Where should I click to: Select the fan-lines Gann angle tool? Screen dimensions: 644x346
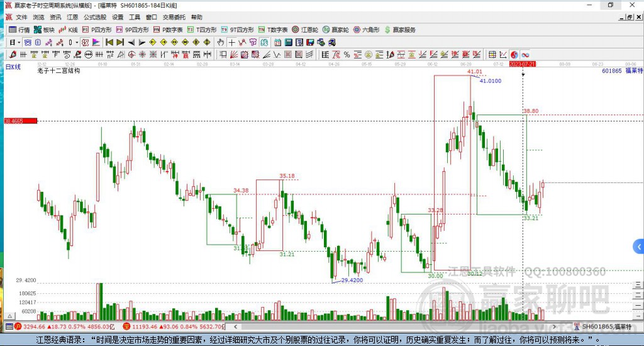234,54
